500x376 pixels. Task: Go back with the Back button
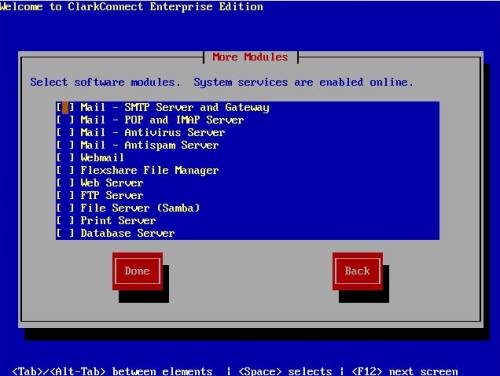pos(357,271)
